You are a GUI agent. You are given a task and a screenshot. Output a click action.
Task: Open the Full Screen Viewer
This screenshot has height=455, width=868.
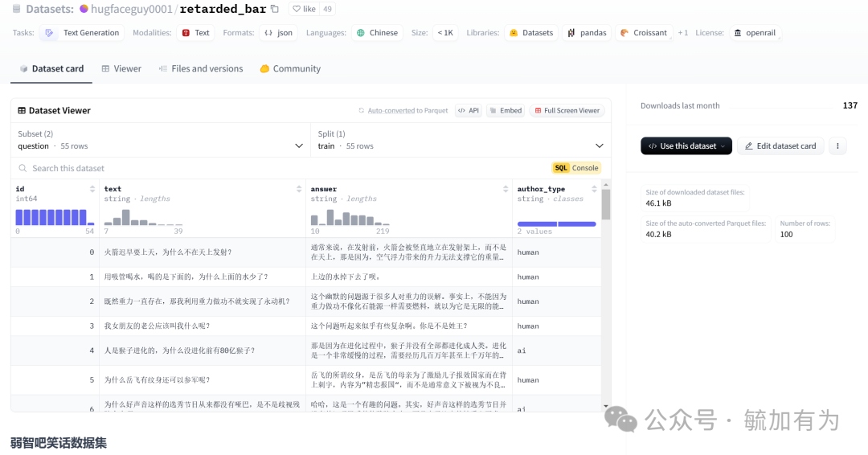[x=567, y=111]
